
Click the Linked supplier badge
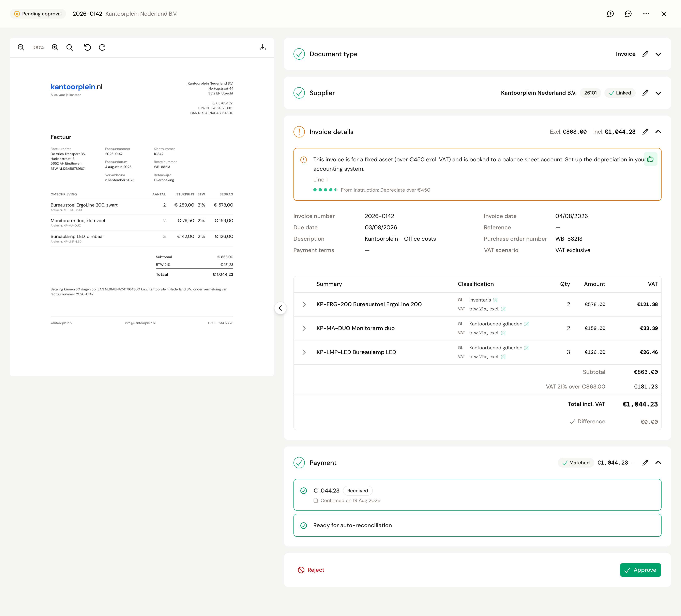click(x=620, y=93)
